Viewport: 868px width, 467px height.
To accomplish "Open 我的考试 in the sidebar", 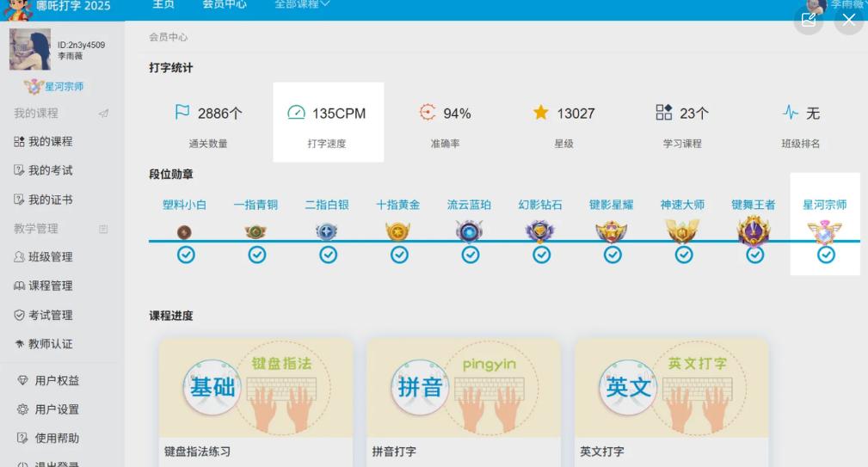I will pos(50,170).
